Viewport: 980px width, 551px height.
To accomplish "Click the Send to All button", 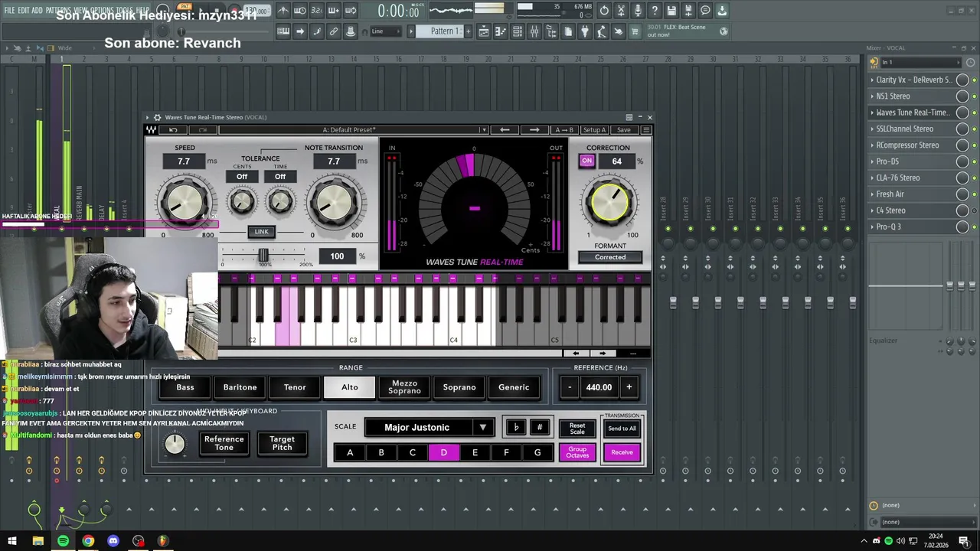I will click(622, 429).
